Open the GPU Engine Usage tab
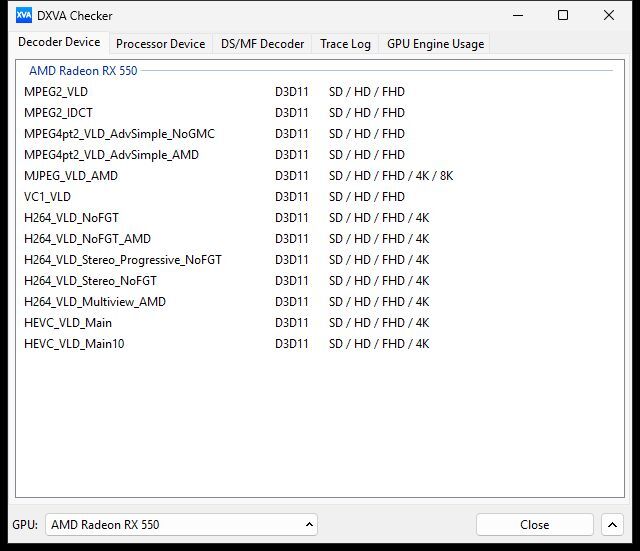This screenshot has height=551, width=640. [x=436, y=44]
